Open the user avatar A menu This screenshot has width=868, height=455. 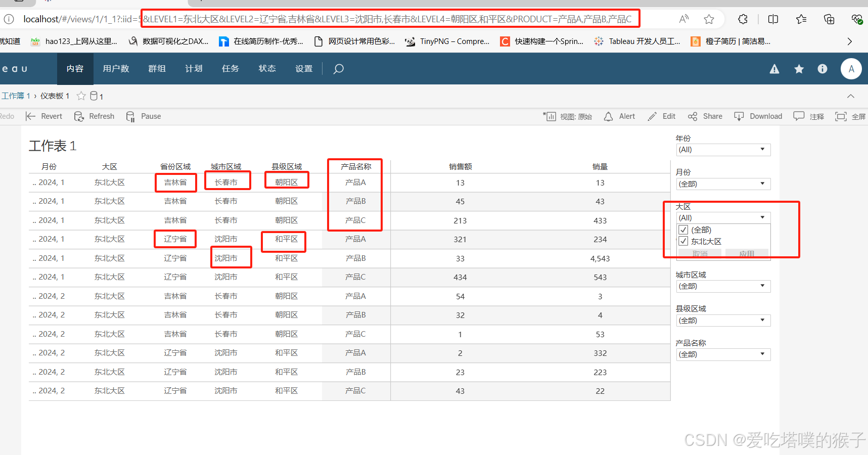851,69
